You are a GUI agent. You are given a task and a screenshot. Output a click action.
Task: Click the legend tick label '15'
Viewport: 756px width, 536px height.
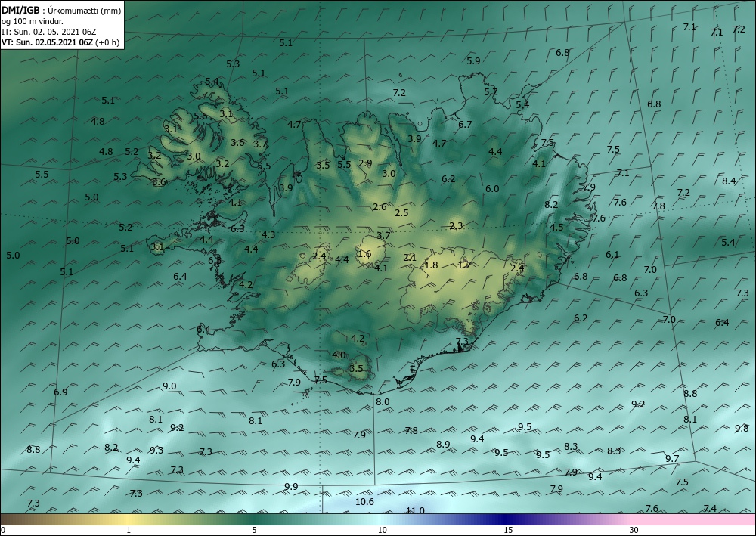coord(508,530)
